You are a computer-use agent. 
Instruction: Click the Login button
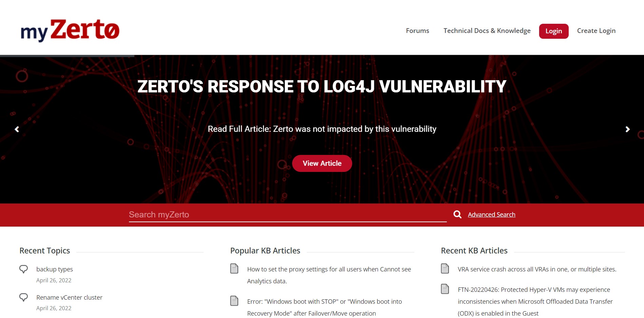click(x=554, y=31)
